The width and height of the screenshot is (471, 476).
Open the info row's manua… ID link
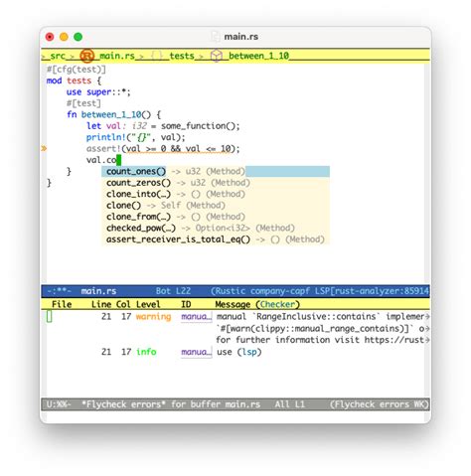point(196,352)
